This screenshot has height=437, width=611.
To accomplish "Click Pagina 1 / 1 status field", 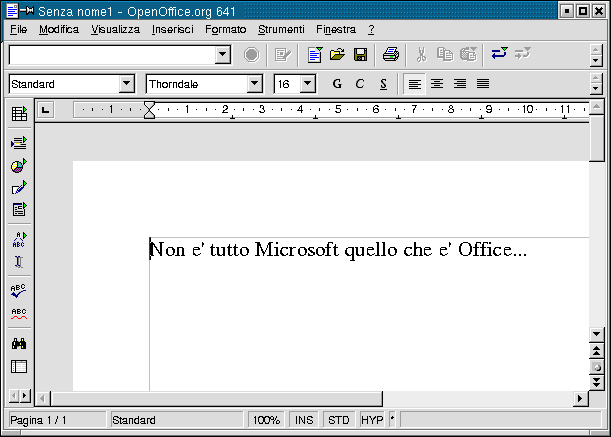I will point(57,420).
